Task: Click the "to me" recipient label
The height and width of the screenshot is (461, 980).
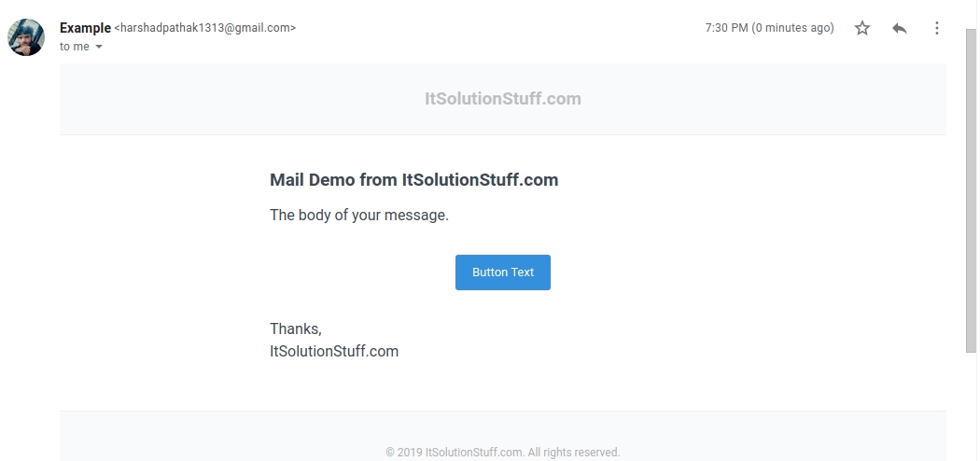Action: (x=75, y=47)
